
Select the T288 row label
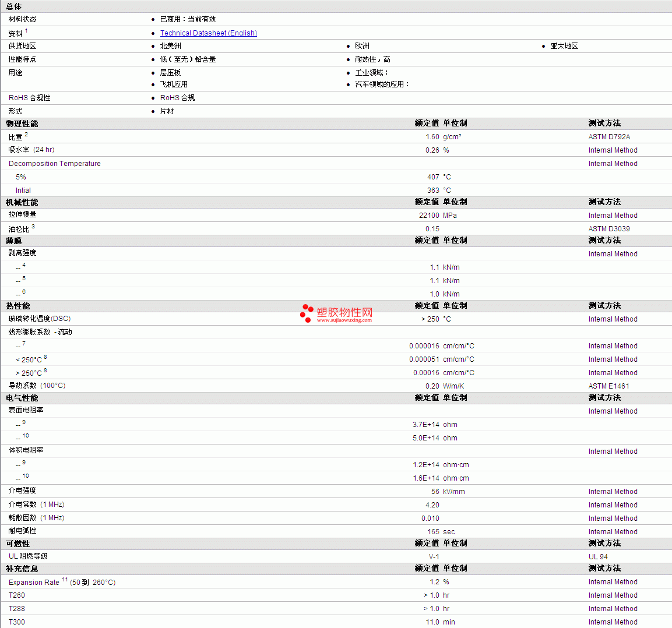[x=17, y=608]
